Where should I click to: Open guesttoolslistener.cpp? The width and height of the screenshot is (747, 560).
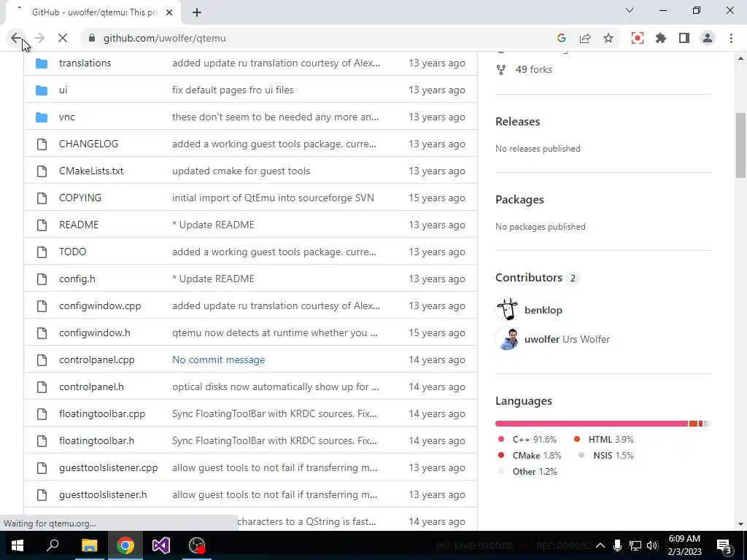tap(108, 467)
